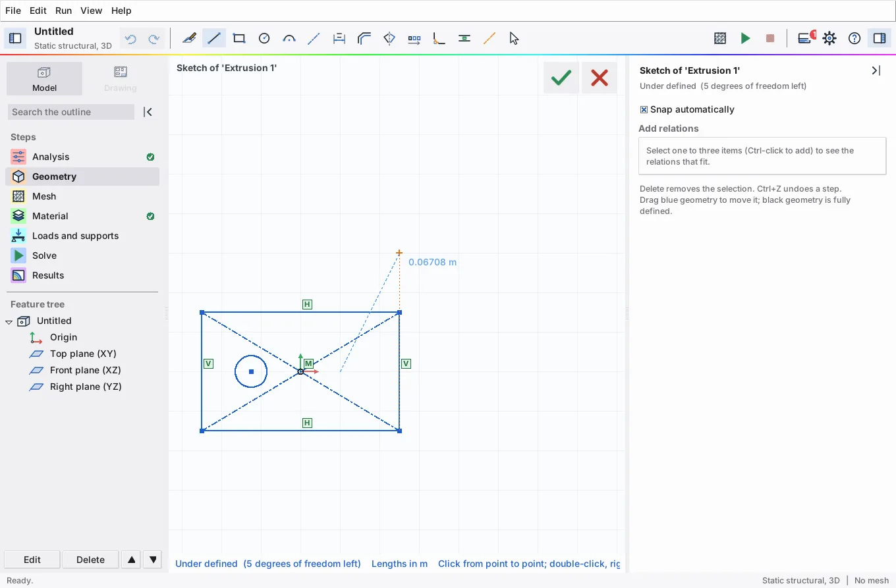Screen dimensions: 896x588
Task: Click the mirror tool icon
Action: tap(389, 38)
